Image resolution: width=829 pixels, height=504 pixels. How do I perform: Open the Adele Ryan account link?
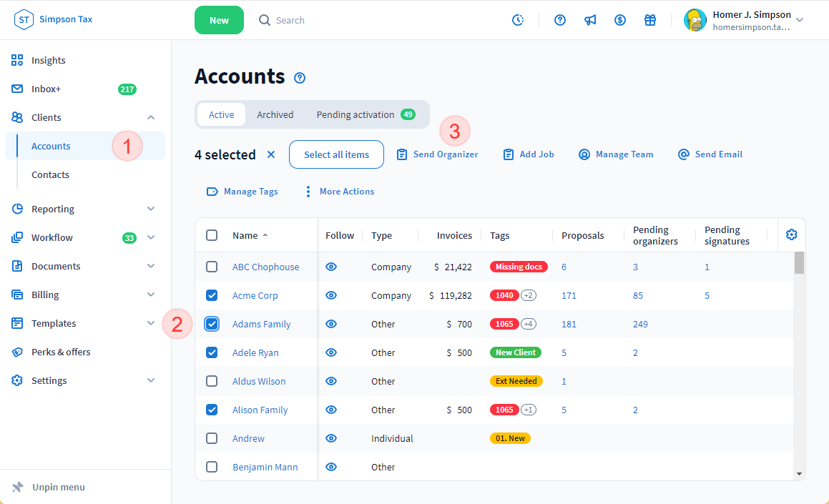coord(255,352)
